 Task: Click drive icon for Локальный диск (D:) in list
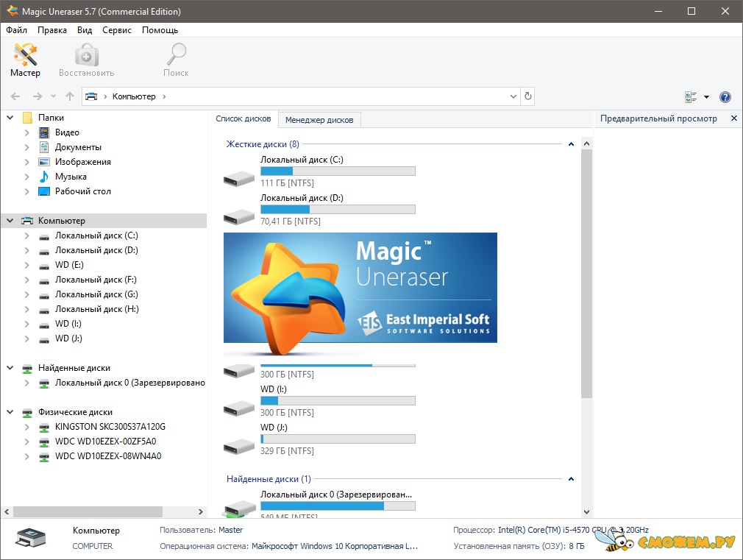tap(239, 216)
